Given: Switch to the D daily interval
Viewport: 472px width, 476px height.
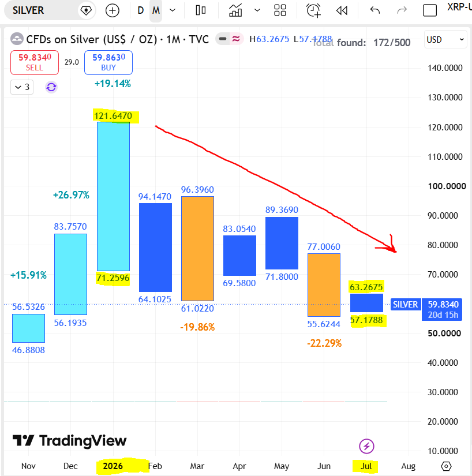Looking at the screenshot, I should tap(140, 10).
